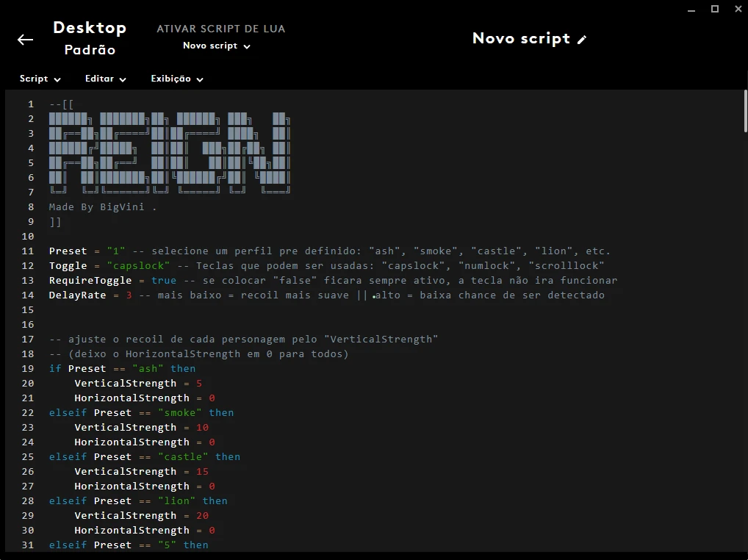Image resolution: width=748 pixels, height=560 pixels.
Task: Click the Novo script title heading
Action: click(521, 39)
